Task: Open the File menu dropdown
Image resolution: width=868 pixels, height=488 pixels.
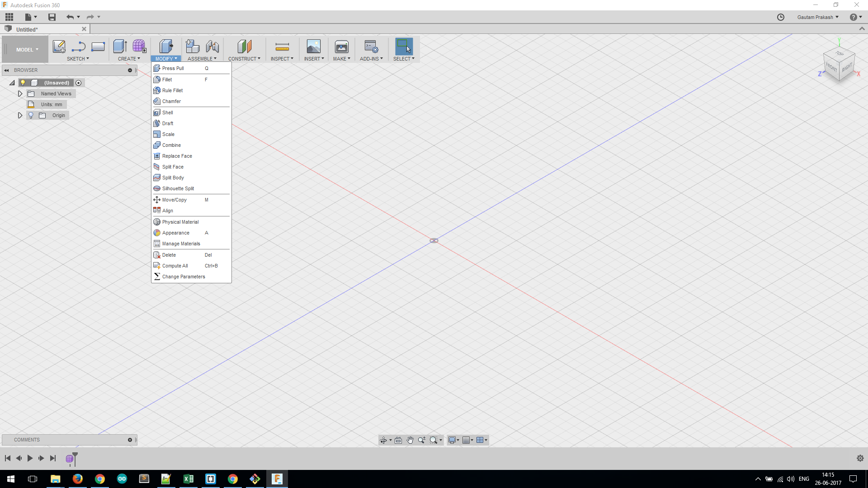Action: [31, 17]
